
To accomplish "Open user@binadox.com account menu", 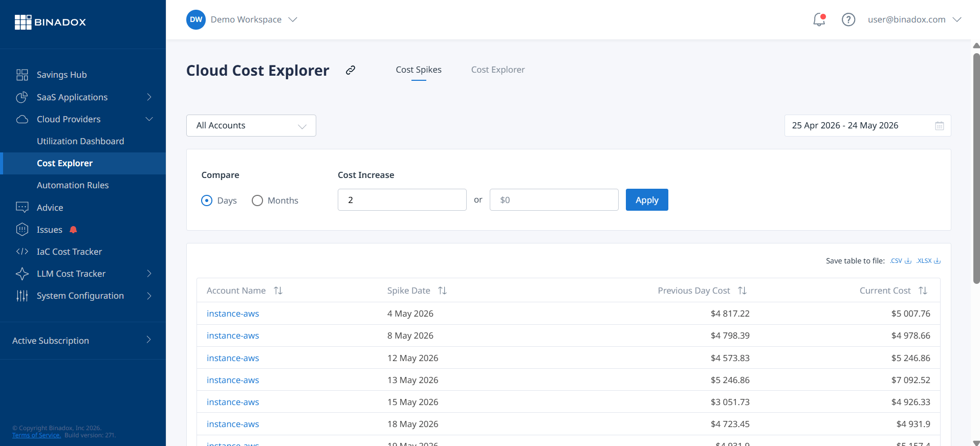I will (x=914, y=19).
